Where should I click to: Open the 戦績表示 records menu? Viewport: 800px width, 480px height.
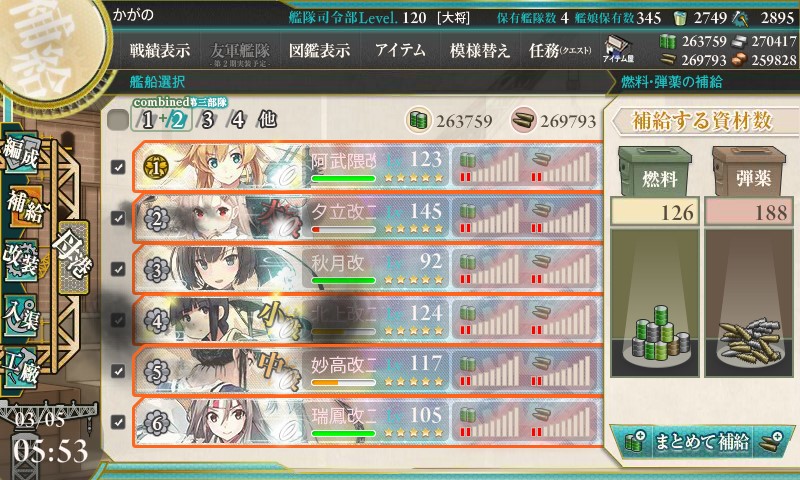pos(160,50)
